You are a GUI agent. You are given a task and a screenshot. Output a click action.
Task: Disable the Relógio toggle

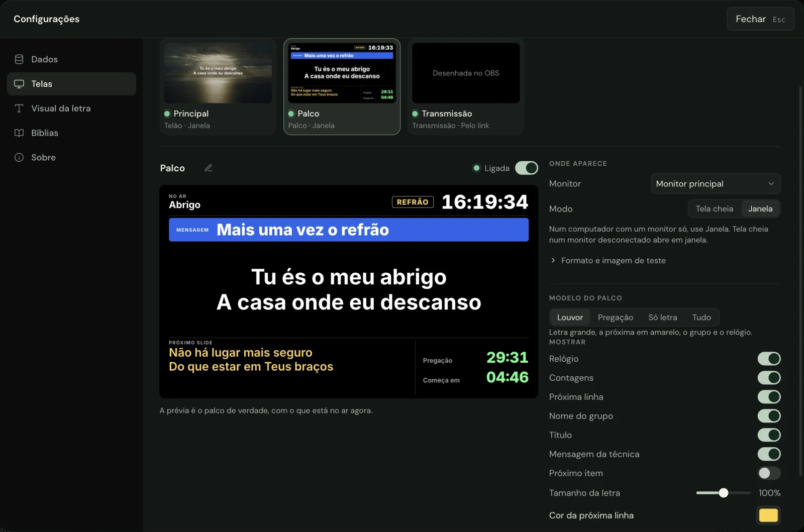769,359
